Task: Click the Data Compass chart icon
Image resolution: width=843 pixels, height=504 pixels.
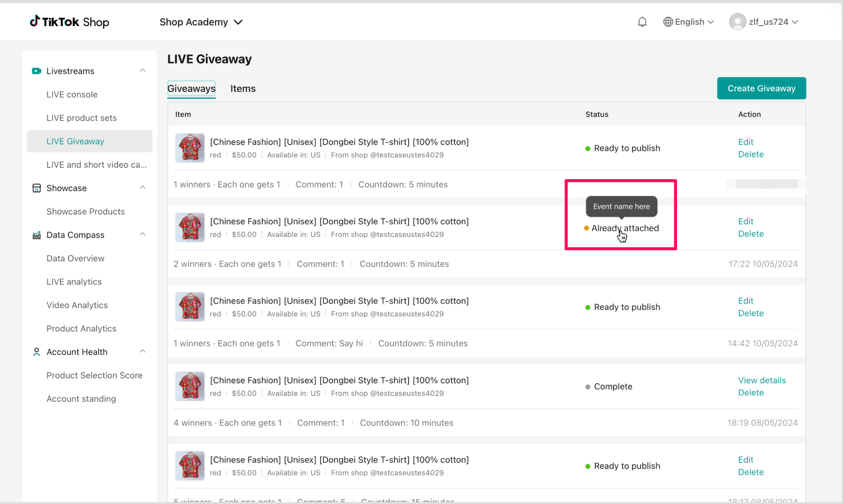Action: point(36,235)
